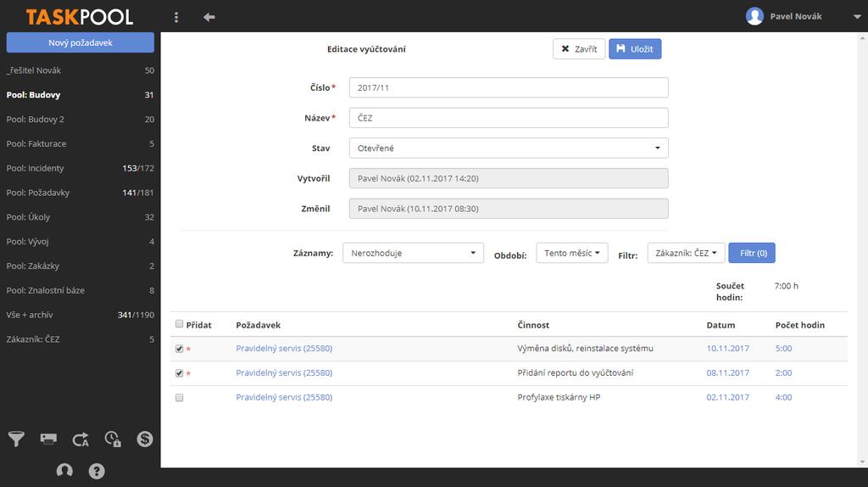
Task: Open Pravidelný servis link in Profylaxe row
Action: click(284, 397)
